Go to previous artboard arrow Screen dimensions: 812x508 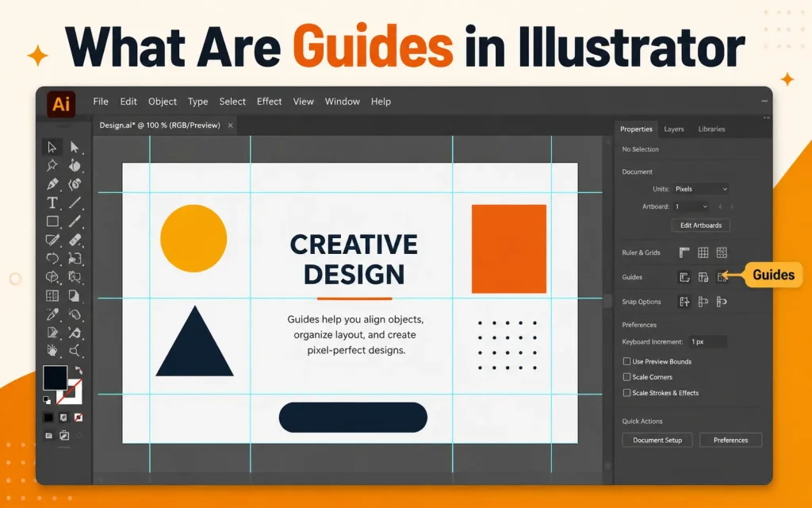tap(720, 206)
